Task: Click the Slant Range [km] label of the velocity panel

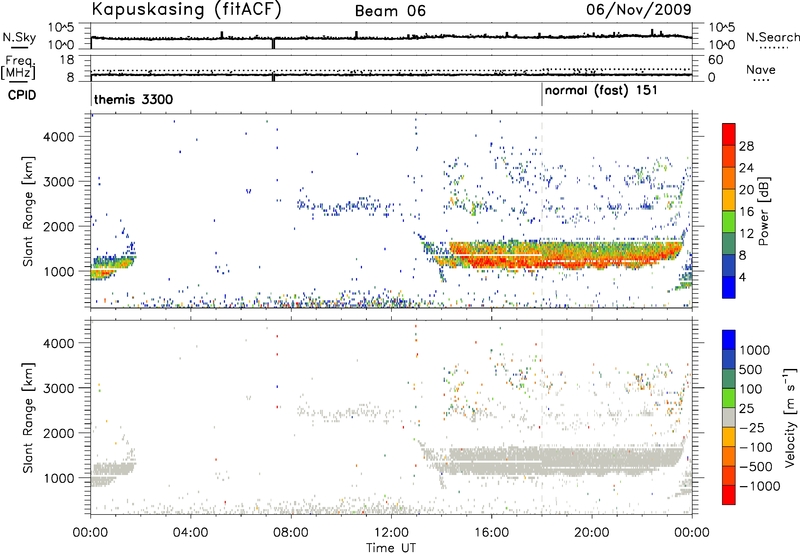Action: (28, 418)
